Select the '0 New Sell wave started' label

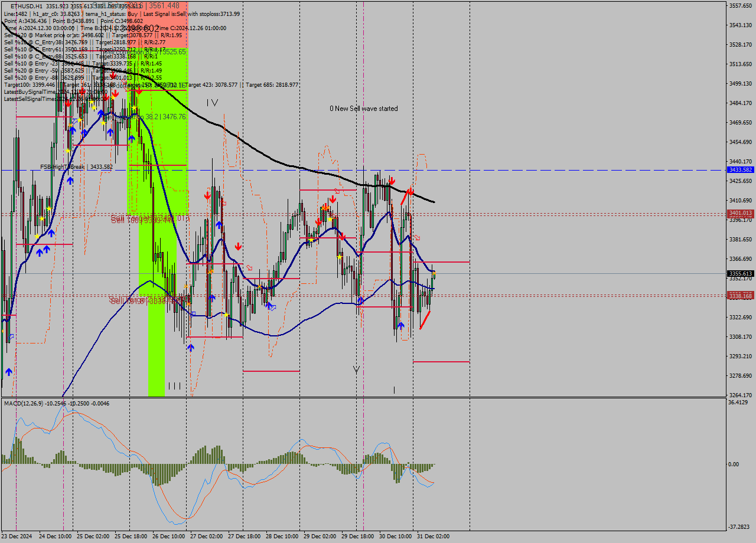tap(364, 109)
